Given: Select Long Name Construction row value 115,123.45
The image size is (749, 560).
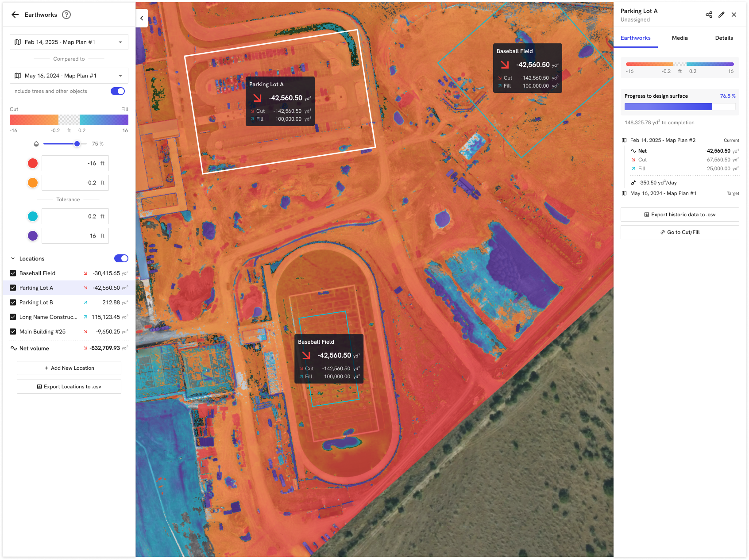Looking at the screenshot, I should point(106,317).
